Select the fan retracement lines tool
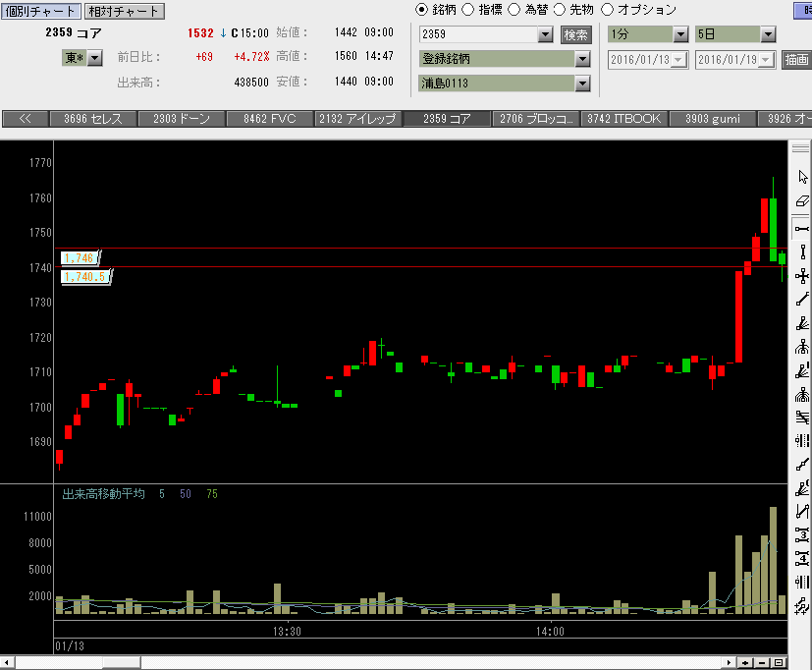The height and width of the screenshot is (670, 812). point(802,418)
